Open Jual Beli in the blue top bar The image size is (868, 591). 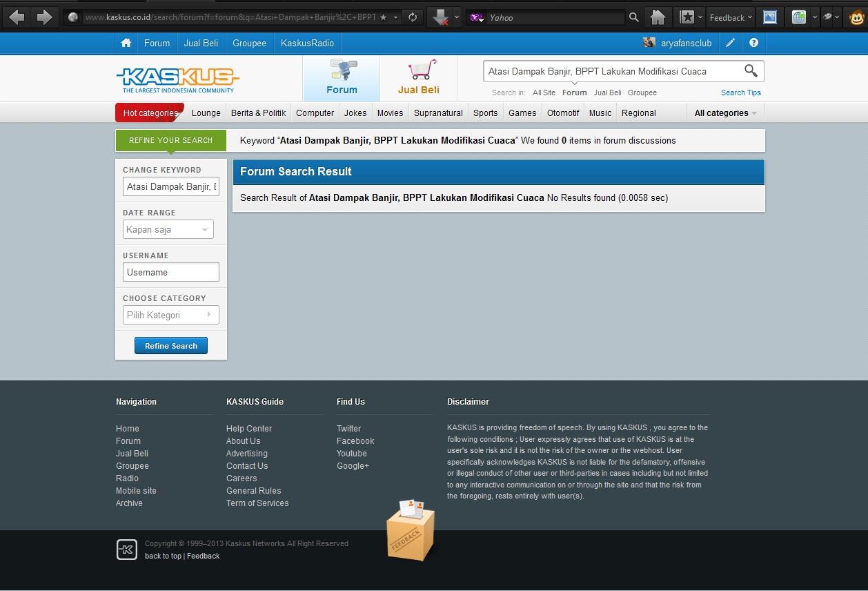point(201,43)
